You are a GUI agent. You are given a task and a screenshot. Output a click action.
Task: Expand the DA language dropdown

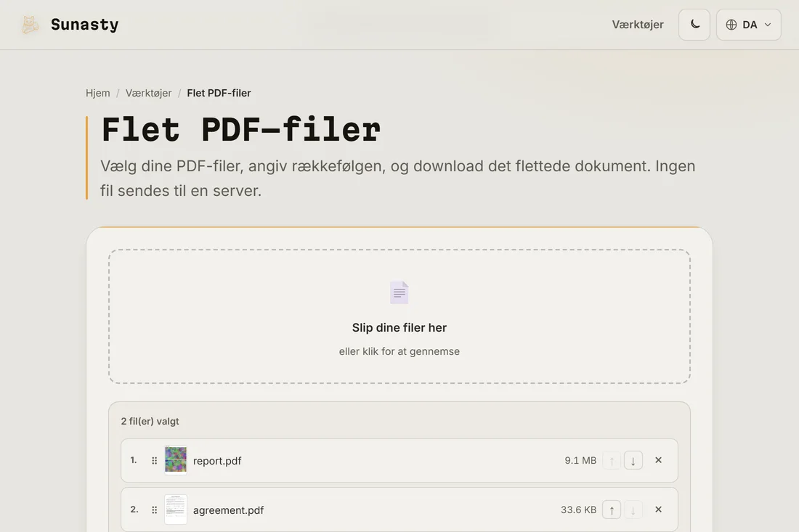748,25
